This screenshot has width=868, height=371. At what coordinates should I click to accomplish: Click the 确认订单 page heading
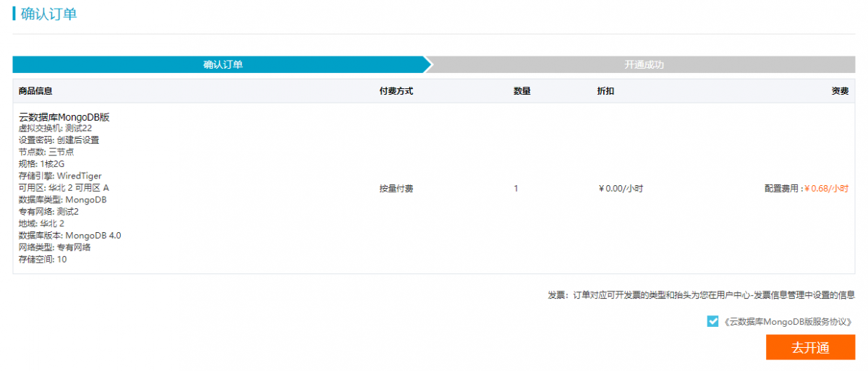[49, 14]
